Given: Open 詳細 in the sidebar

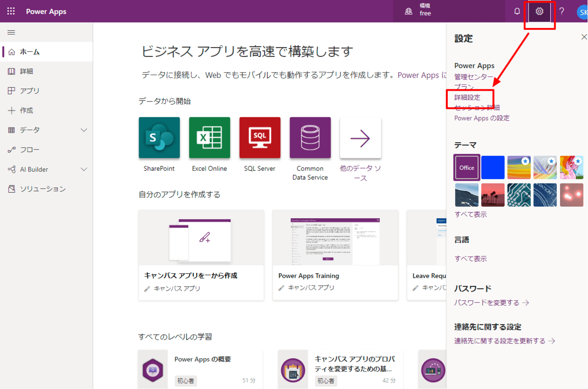Looking at the screenshot, I should tap(47, 71).
